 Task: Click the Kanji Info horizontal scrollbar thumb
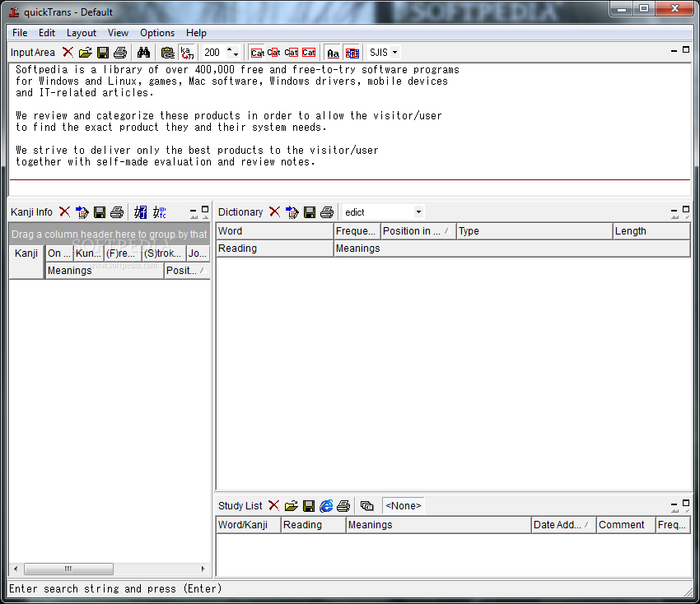(x=68, y=569)
